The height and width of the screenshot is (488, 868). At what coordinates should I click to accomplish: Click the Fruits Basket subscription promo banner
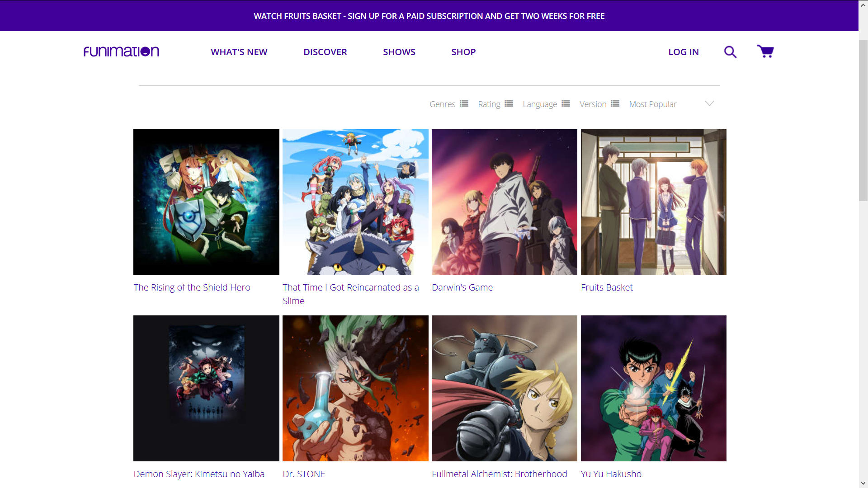pyautogui.click(x=429, y=16)
